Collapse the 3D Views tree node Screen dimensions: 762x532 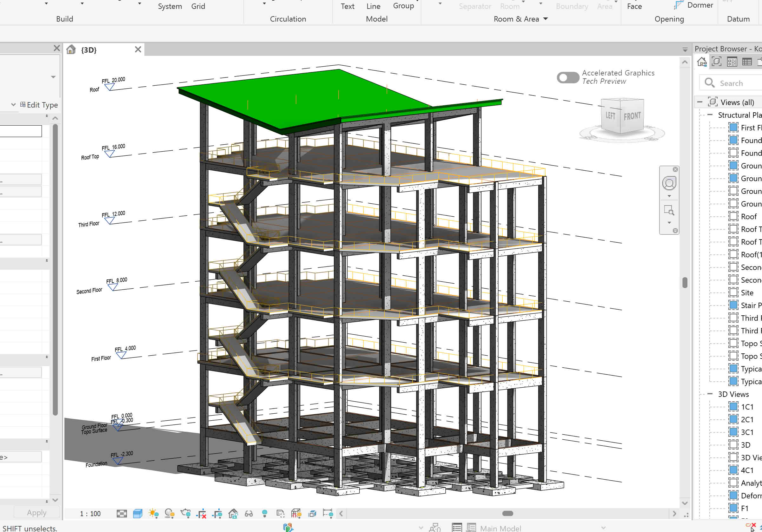[710, 394]
